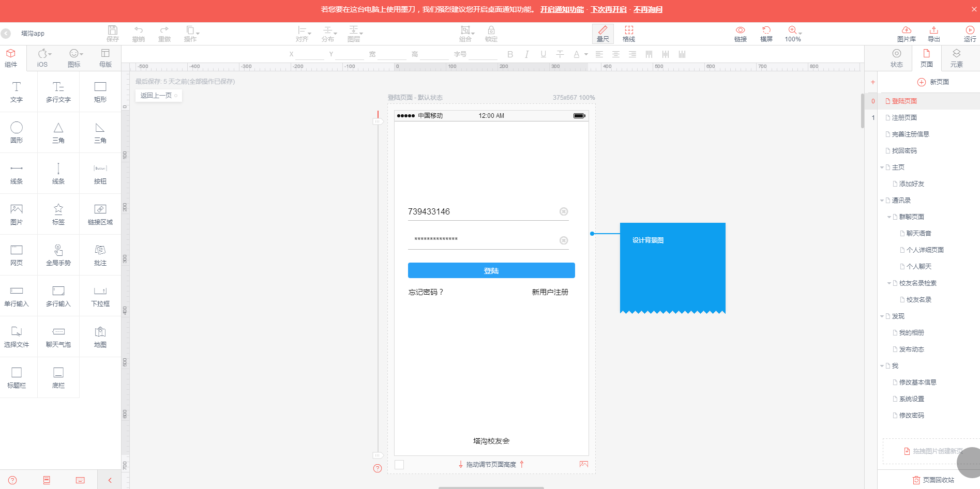Select the Web page (网页) component
This screenshot has width=980, height=489.
tap(17, 255)
